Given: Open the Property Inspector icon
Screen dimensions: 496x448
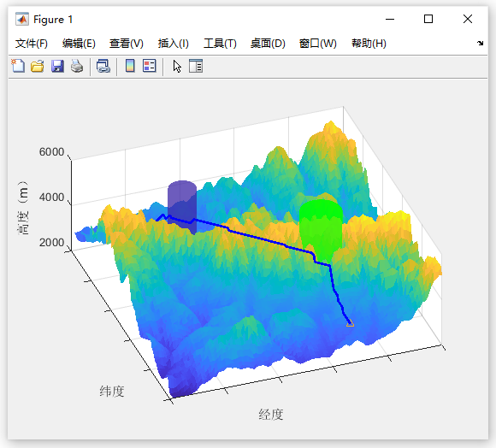Looking at the screenshot, I should [x=196, y=66].
